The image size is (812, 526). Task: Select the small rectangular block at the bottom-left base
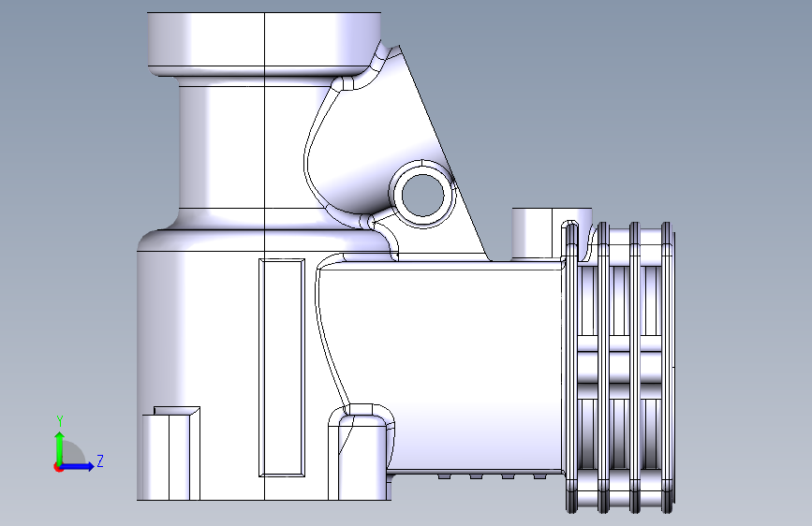point(171,453)
